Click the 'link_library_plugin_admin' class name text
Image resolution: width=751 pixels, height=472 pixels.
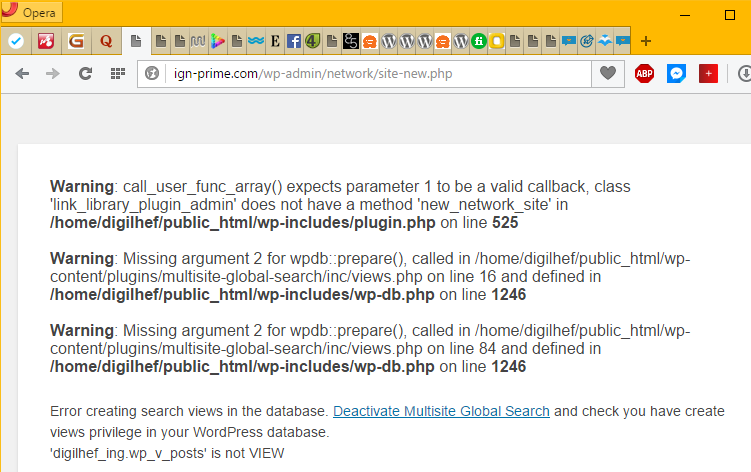[x=143, y=205]
